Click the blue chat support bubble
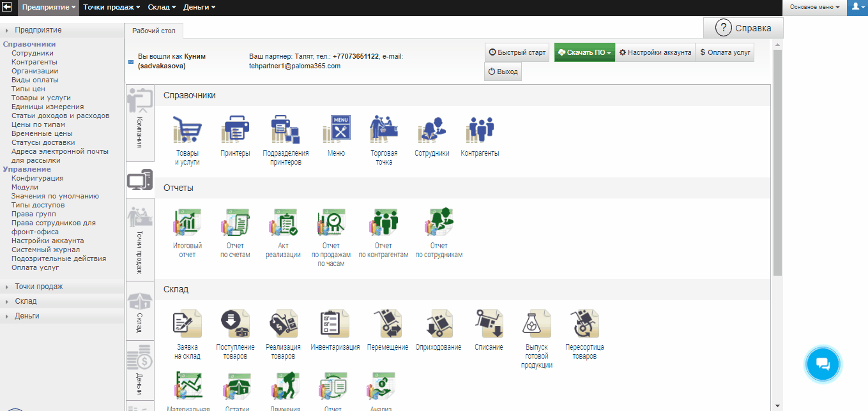Screen dimensions: 868x411 coord(823,364)
